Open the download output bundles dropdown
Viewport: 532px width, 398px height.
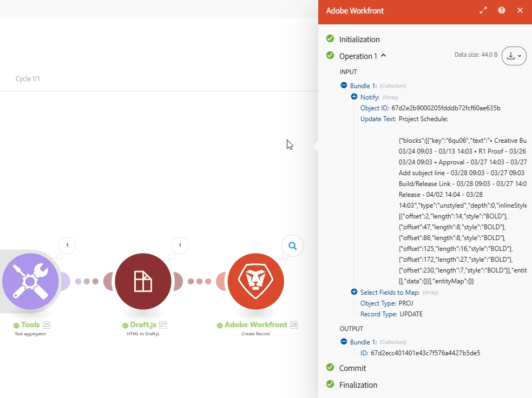[x=514, y=56]
